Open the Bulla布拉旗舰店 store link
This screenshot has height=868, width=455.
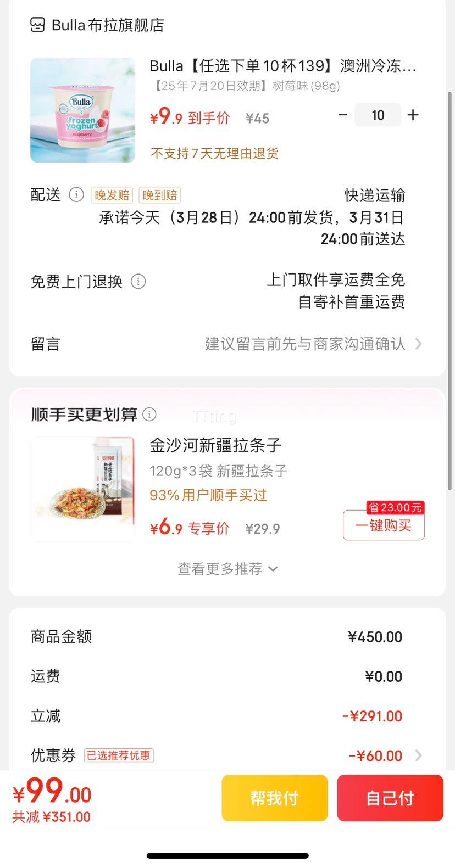tap(108, 25)
